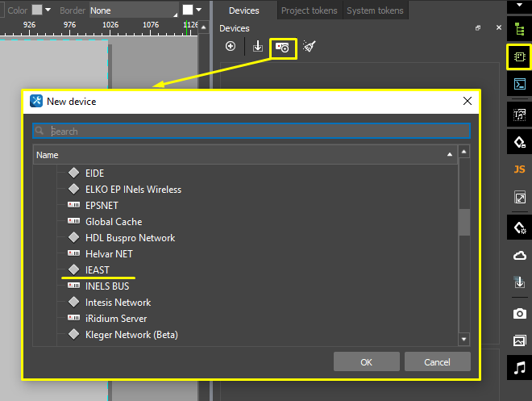Open the Border style dropdown
This screenshot has height=401, width=532.
click(133, 10)
